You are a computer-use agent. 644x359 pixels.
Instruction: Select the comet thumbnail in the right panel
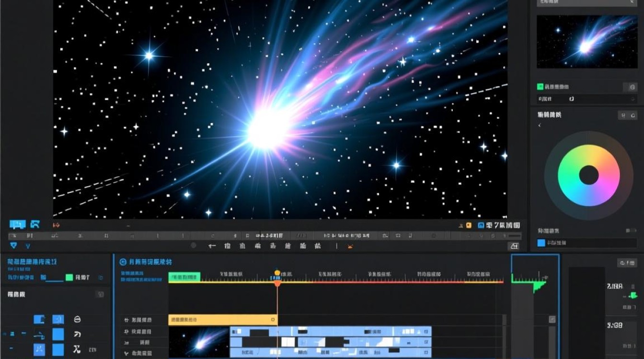586,42
